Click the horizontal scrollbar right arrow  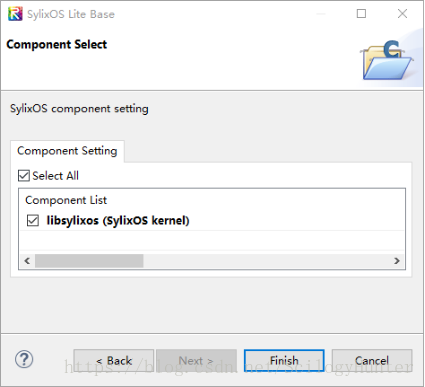click(397, 261)
